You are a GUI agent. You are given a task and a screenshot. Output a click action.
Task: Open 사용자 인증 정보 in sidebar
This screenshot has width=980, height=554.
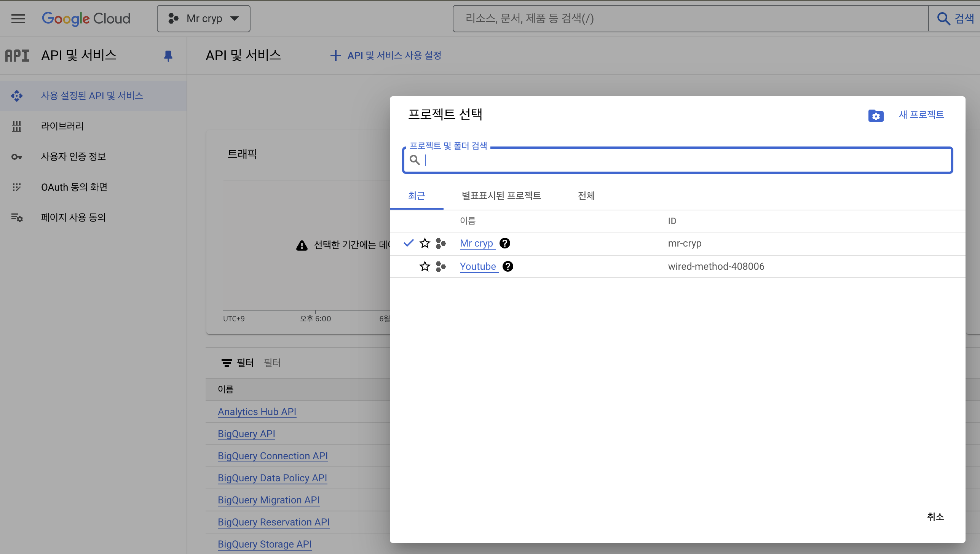[73, 156]
